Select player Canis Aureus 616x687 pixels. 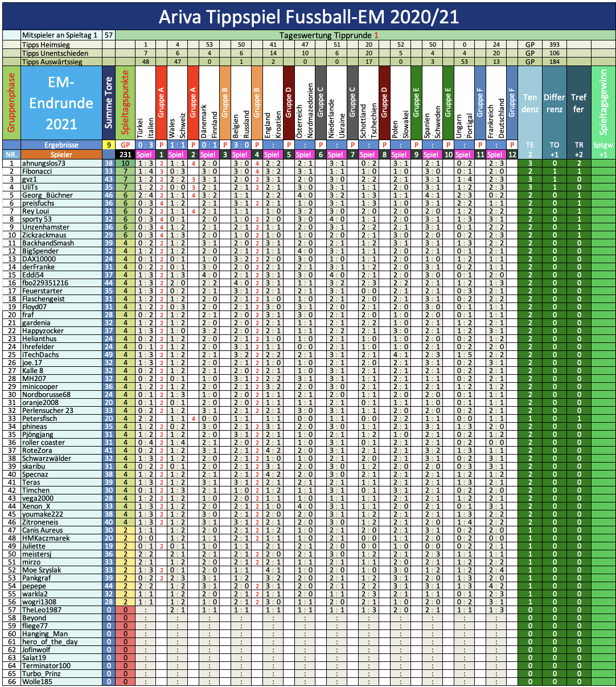(x=61, y=530)
